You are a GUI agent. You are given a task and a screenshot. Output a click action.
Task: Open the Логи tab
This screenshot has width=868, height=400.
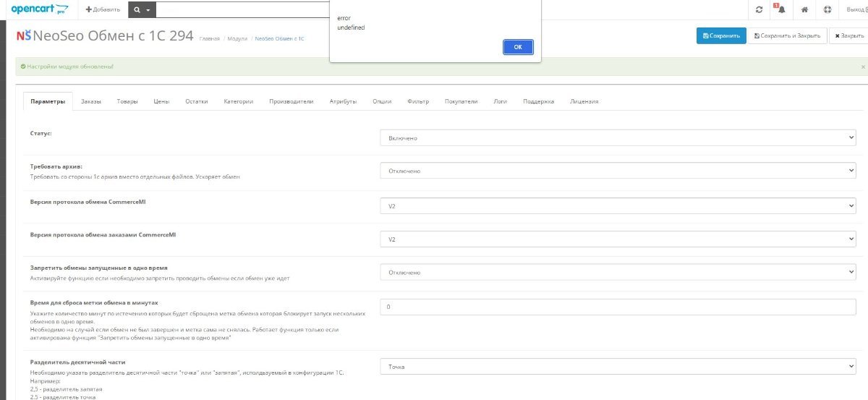(500, 101)
